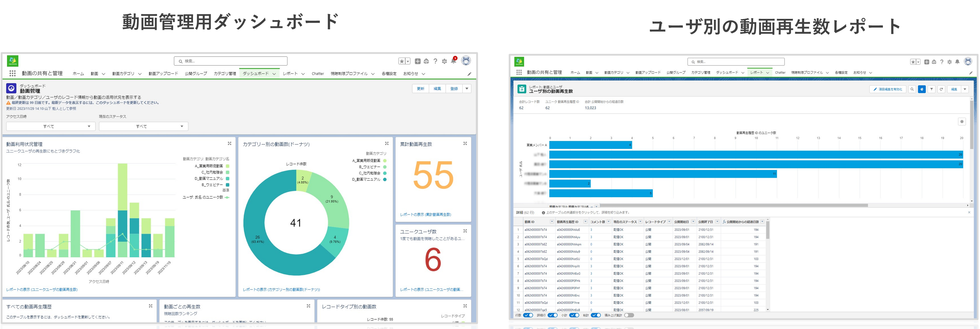Image resolution: width=980 pixels, height=329 pixels.
Task: Toggle the chart display button in report
Action: 921,89
